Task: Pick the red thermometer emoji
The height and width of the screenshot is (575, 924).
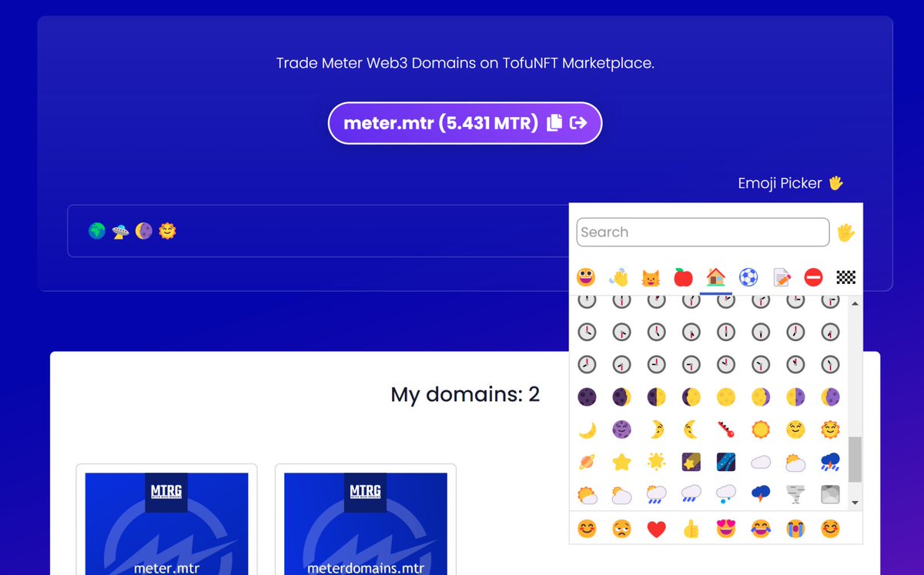Action: 726,430
